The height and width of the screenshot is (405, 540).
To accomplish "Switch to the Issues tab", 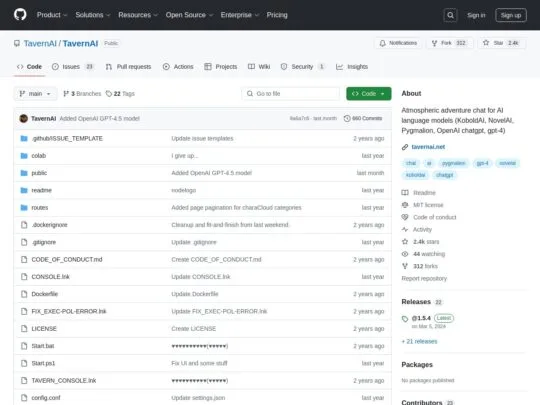I will tap(73, 67).
